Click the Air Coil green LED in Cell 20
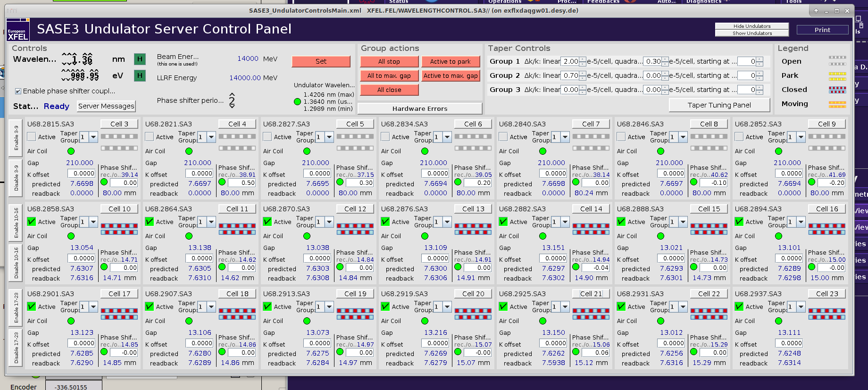 (425, 321)
